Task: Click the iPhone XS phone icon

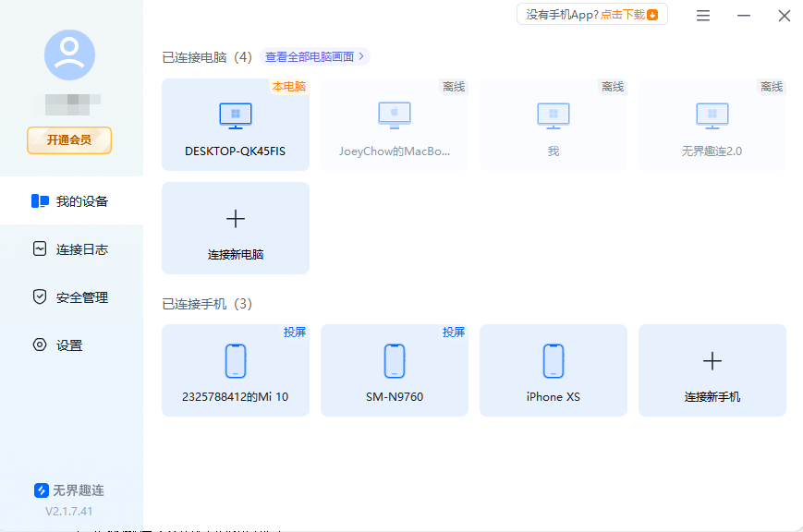Action: tap(553, 361)
